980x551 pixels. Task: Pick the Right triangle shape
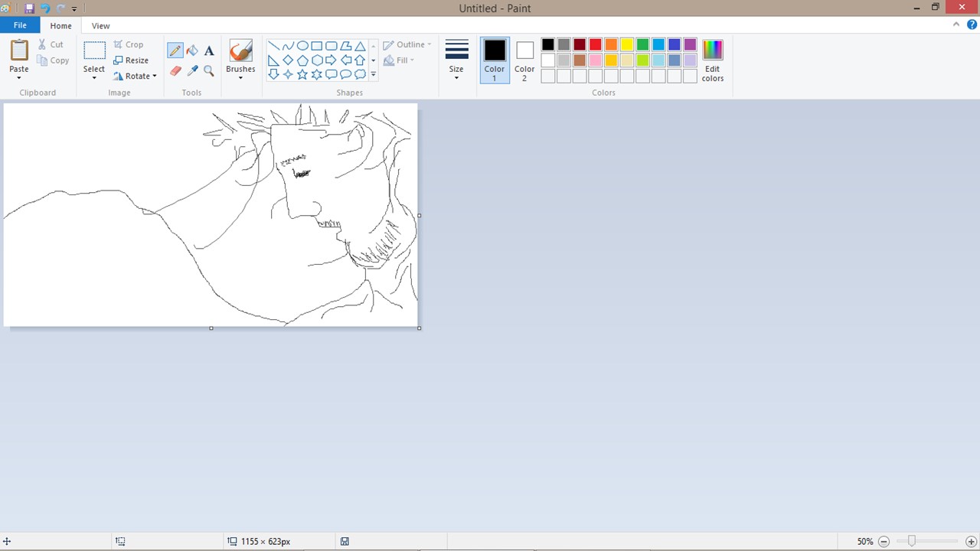coord(273,60)
